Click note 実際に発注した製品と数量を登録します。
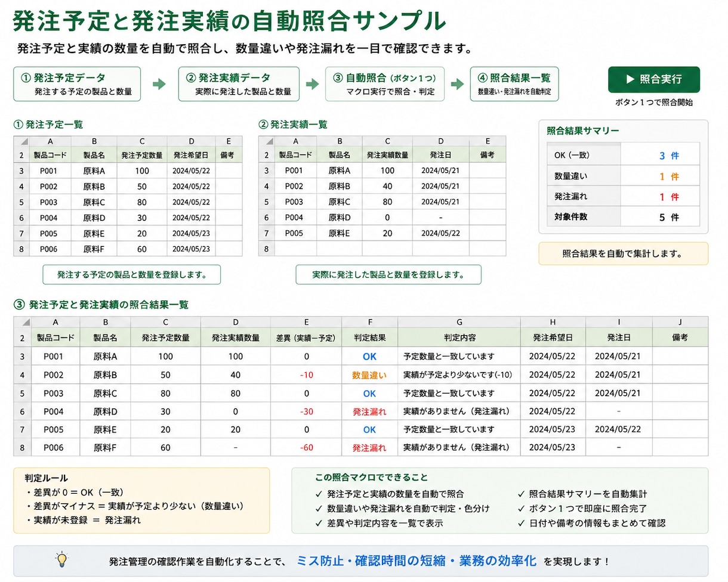Image resolution: width=728 pixels, height=582 pixels. coord(388,275)
